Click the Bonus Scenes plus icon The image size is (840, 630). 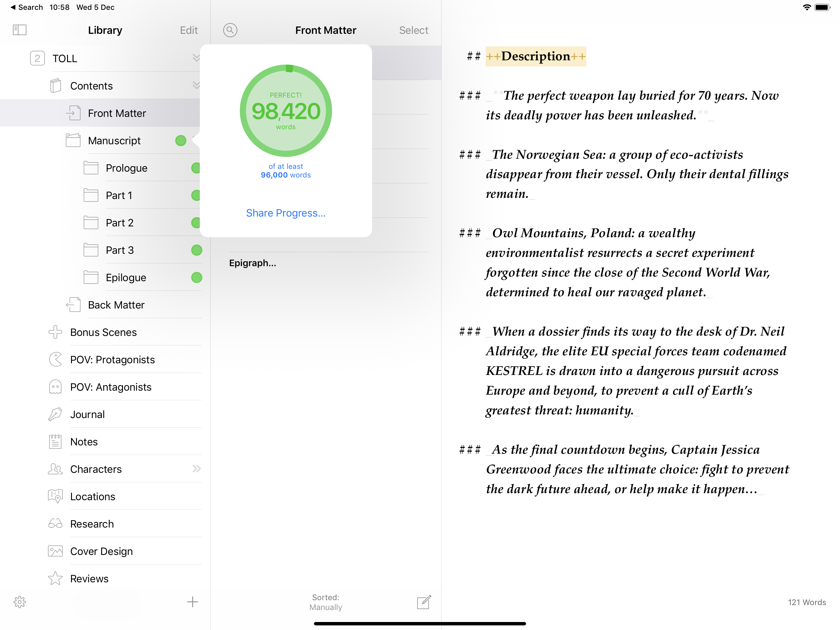pyautogui.click(x=55, y=332)
